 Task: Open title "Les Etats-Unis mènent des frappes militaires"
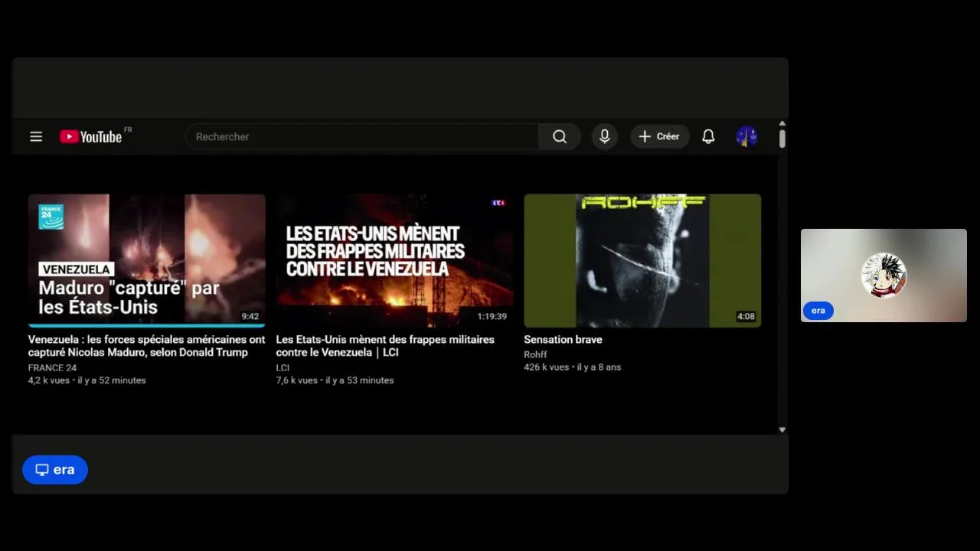click(385, 346)
